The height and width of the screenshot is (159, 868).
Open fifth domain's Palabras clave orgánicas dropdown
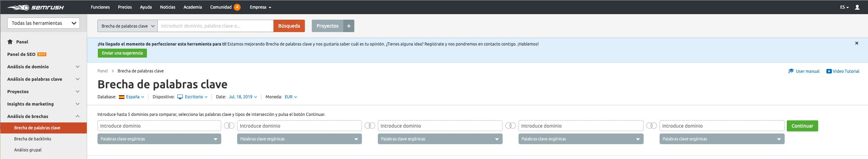722,139
